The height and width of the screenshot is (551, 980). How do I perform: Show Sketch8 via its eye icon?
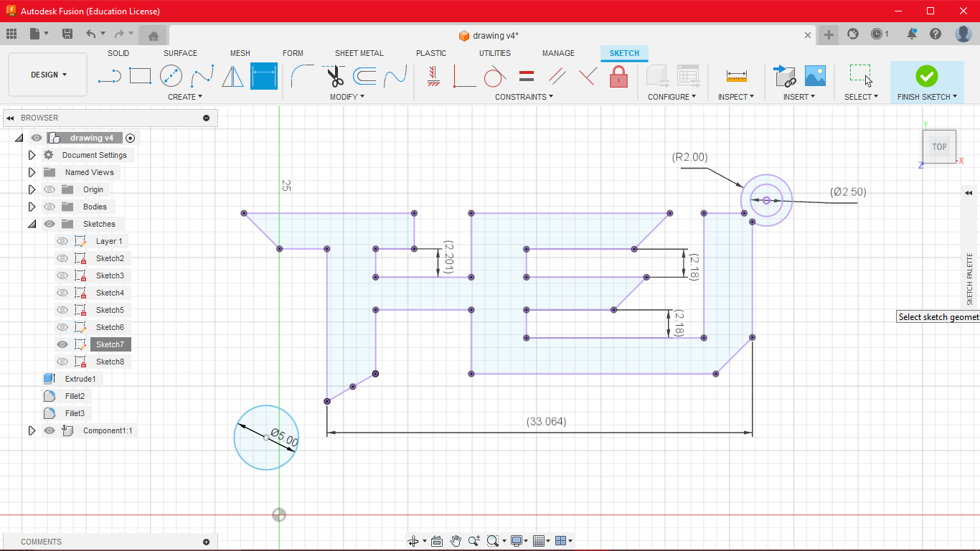pos(62,362)
